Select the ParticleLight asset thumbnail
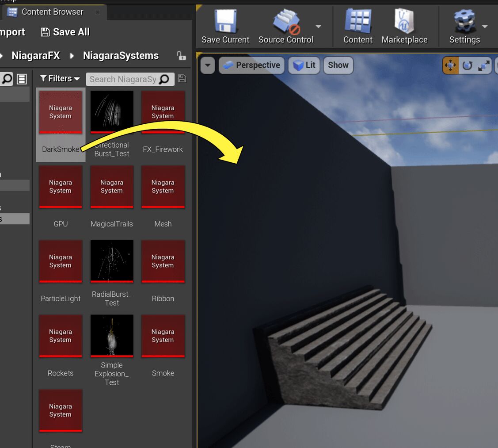 coord(61,261)
